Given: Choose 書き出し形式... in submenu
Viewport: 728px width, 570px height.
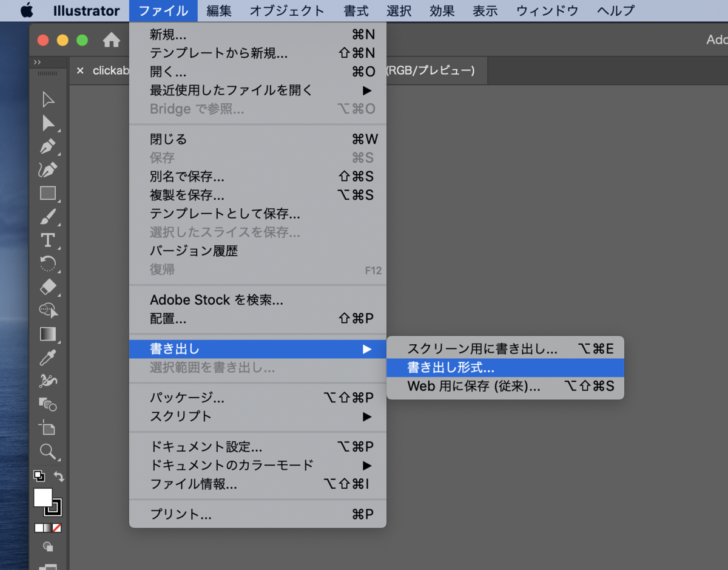Looking at the screenshot, I should [505, 367].
